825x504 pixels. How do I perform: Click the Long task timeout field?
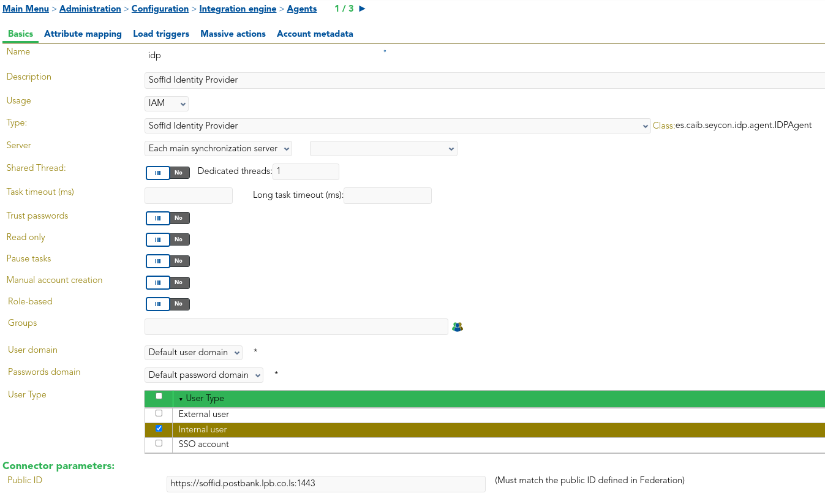pyautogui.click(x=388, y=195)
